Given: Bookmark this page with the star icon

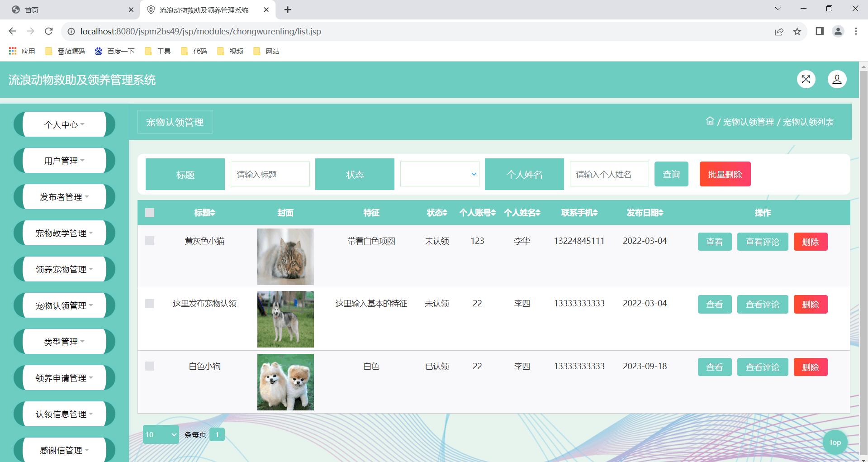Looking at the screenshot, I should pyautogui.click(x=797, y=31).
